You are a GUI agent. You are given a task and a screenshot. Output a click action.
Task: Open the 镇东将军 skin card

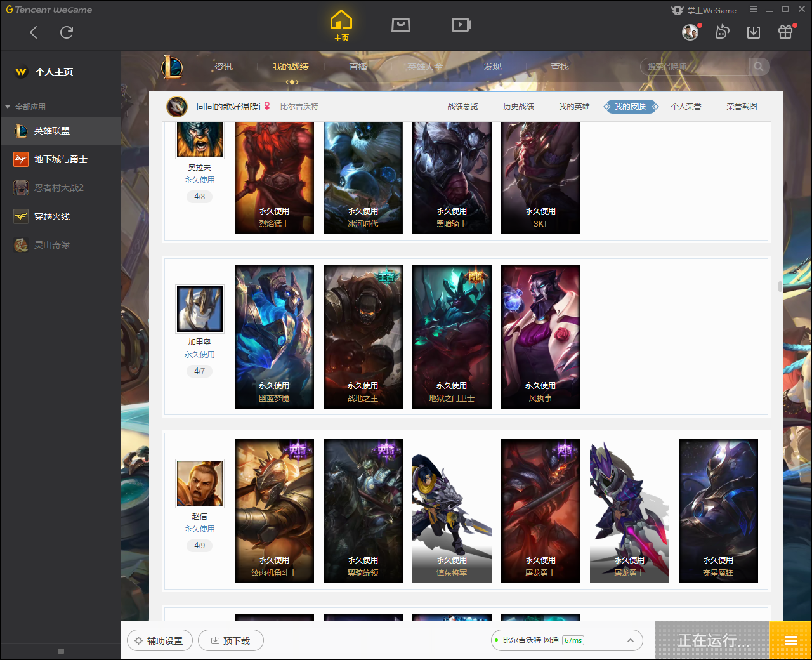tap(452, 511)
